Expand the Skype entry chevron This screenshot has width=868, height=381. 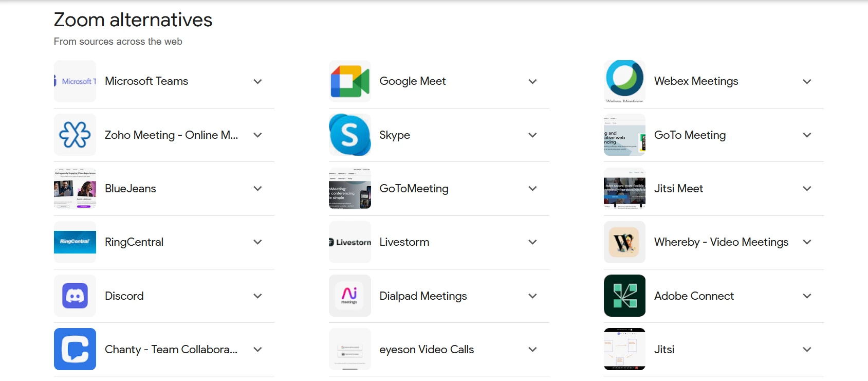532,135
